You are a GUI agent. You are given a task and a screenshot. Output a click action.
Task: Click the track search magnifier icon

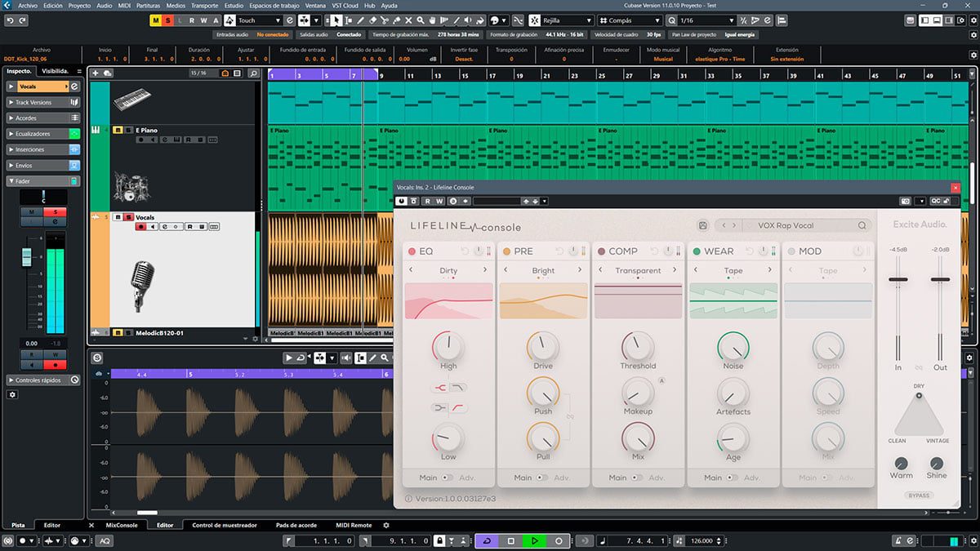tap(253, 73)
